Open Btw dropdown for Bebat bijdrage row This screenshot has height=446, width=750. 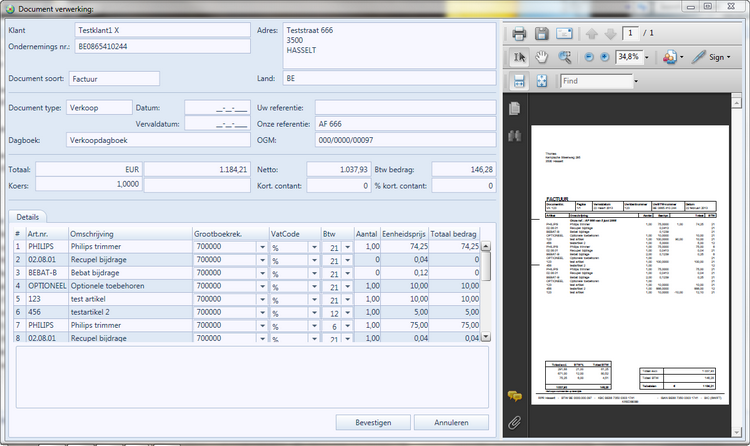point(347,274)
